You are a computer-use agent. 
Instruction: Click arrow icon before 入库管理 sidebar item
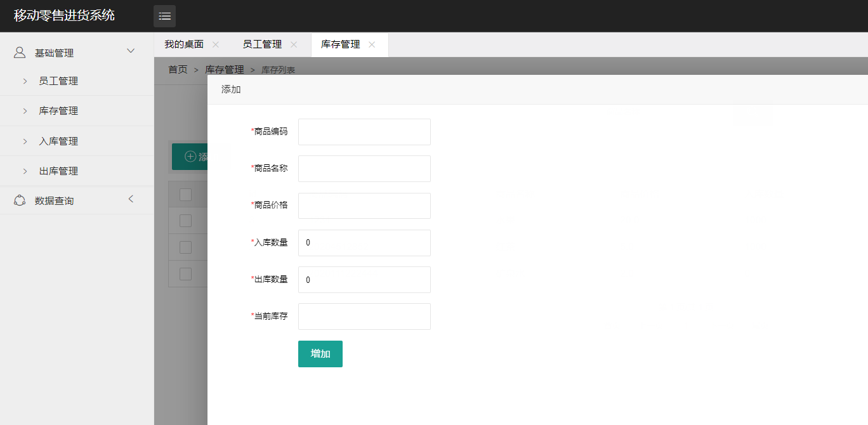pos(25,141)
